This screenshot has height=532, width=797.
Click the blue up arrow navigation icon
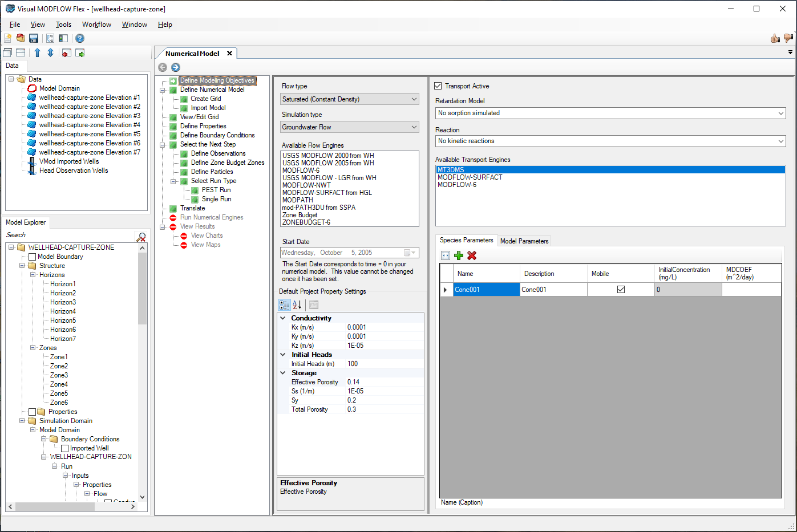pos(37,52)
